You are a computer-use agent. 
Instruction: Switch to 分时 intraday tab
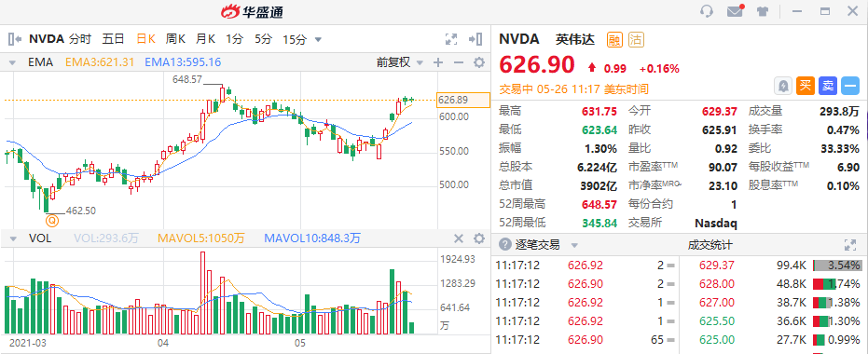pos(80,39)
